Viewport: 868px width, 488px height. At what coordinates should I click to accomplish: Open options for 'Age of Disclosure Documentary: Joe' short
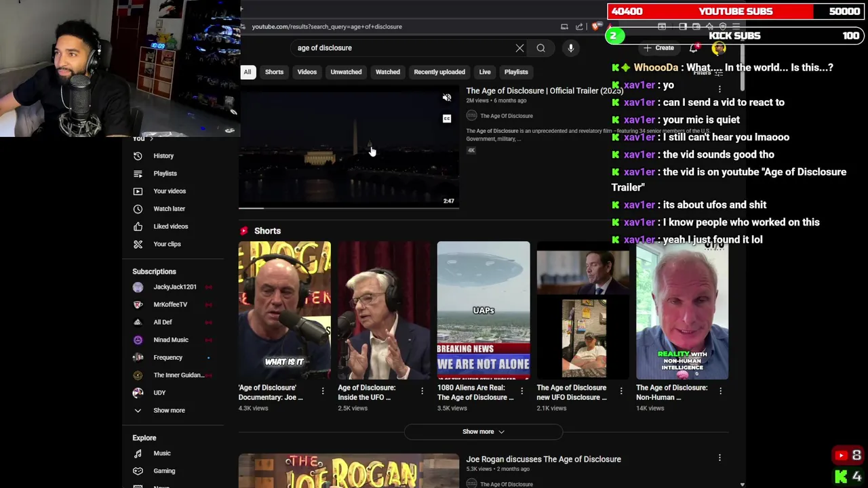click(x=323, y=391)
